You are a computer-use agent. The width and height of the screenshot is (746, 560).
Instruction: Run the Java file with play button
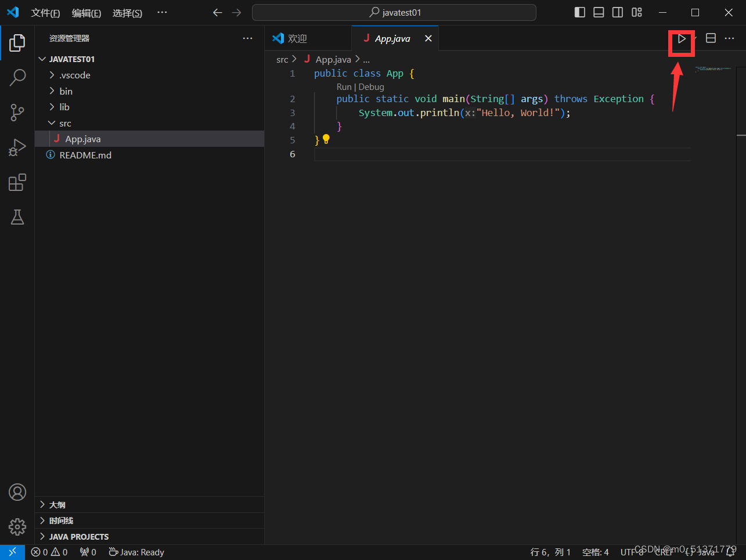682,39
